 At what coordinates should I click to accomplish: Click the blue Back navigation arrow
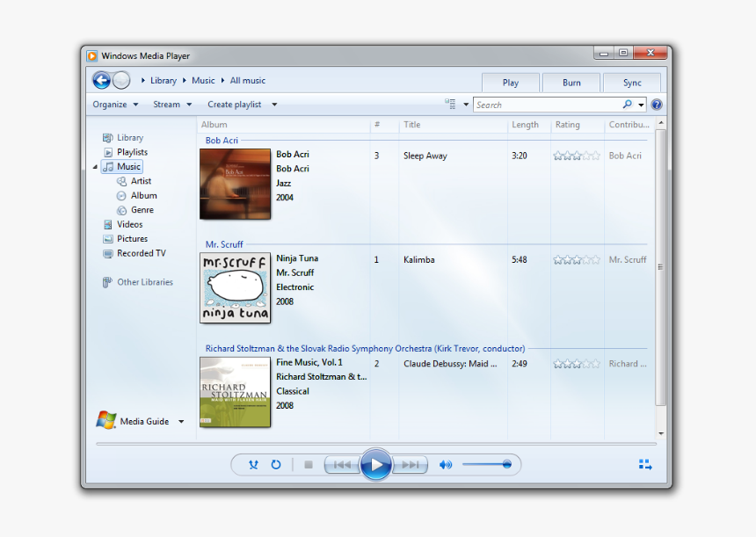pyautogui.click(x=102, y=80)
